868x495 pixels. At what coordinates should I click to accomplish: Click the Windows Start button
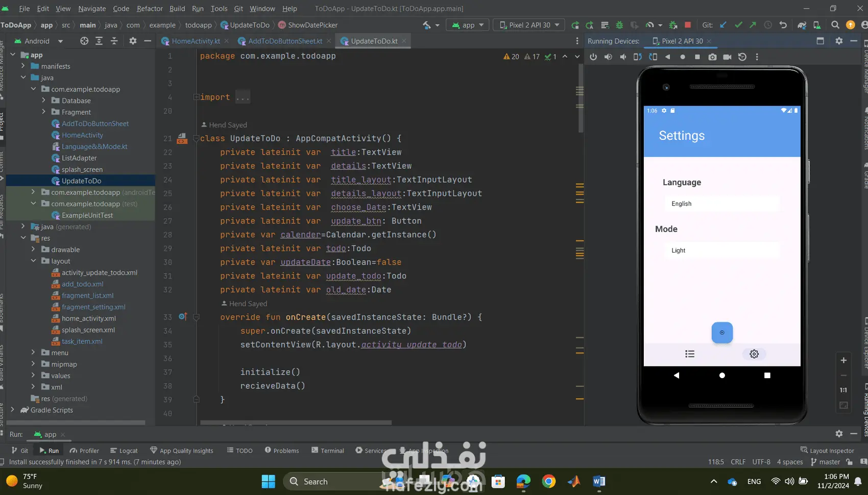pyautogui.click(x=268, y=481)
